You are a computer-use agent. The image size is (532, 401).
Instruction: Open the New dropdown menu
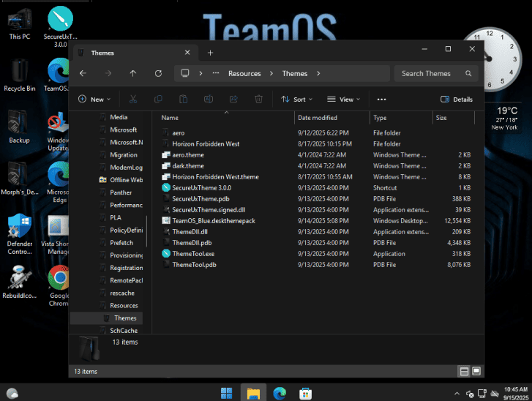coord(94,100)
